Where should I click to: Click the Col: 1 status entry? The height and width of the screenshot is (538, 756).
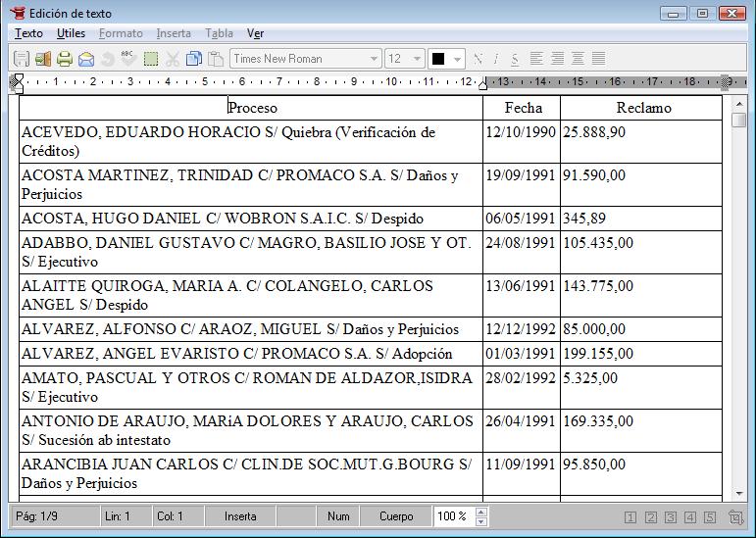[178, 516]
